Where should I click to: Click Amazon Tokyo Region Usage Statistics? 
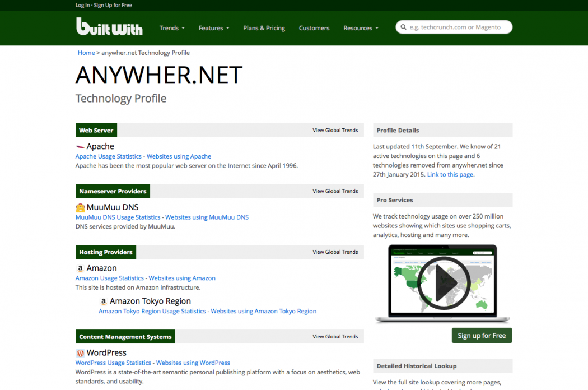[x=152, y=311]
